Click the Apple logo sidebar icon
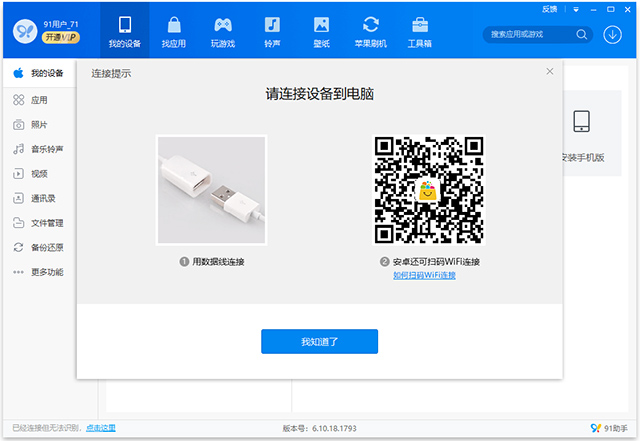Viewport: 640px width, 441px height. pos(18,73)
